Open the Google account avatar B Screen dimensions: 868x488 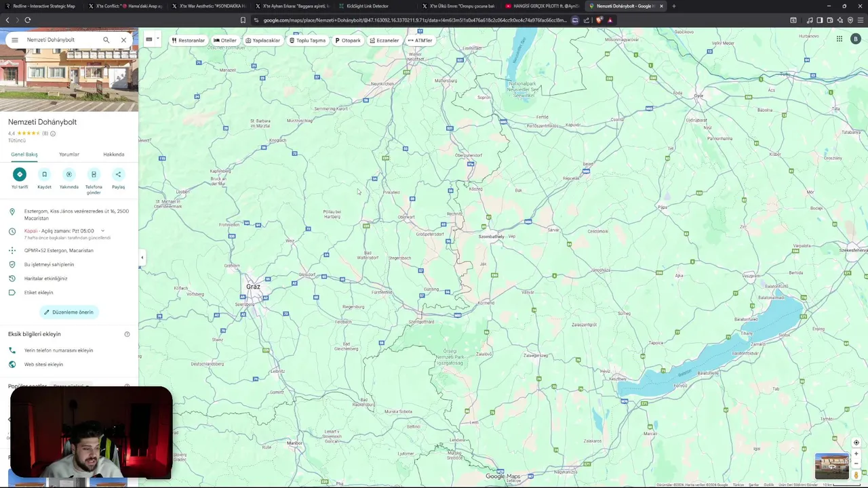pos(856,39)
